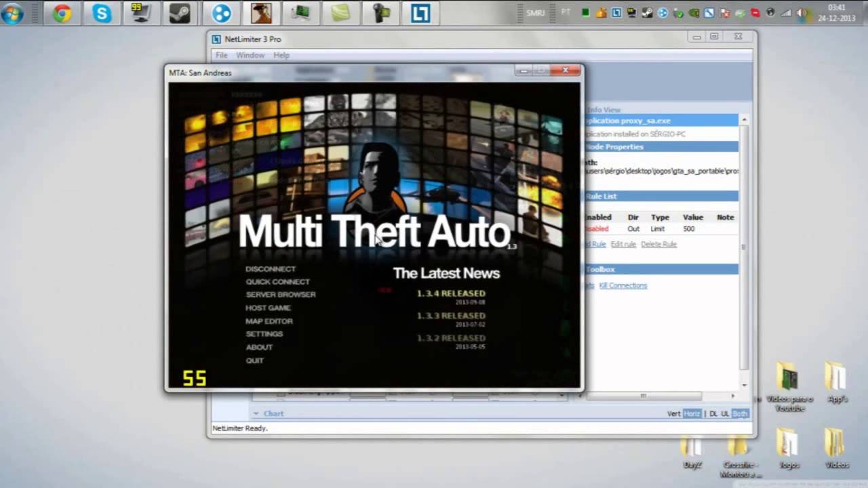Screen dimensions: 868x488
Task: Open the Jogos desktop folder
Action: [788, 449]
